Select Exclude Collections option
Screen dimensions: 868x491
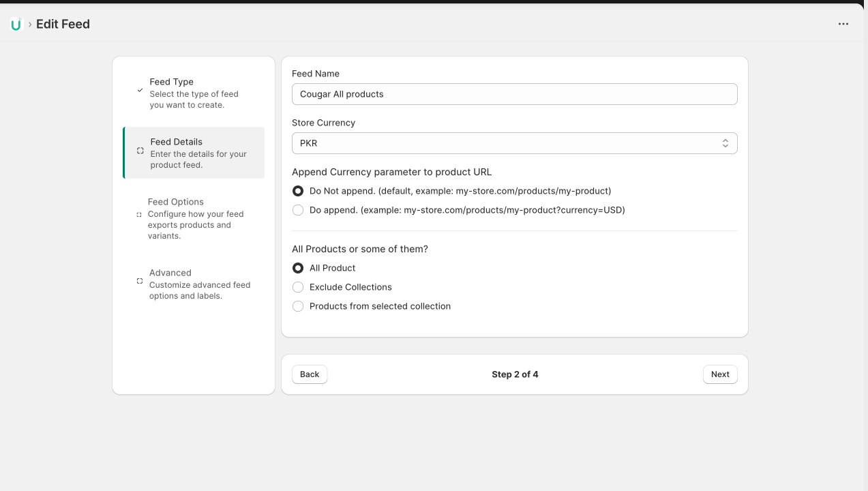coord(298,287)
